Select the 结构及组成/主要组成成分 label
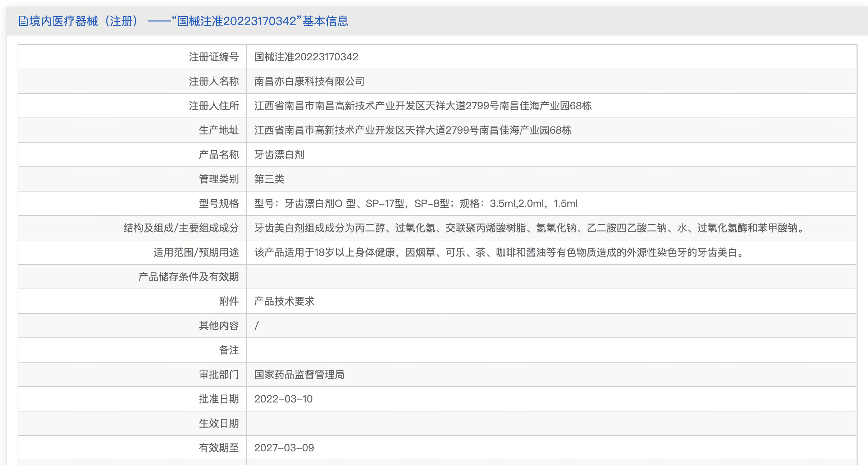868x465 pixels. [x=181, y=228]
